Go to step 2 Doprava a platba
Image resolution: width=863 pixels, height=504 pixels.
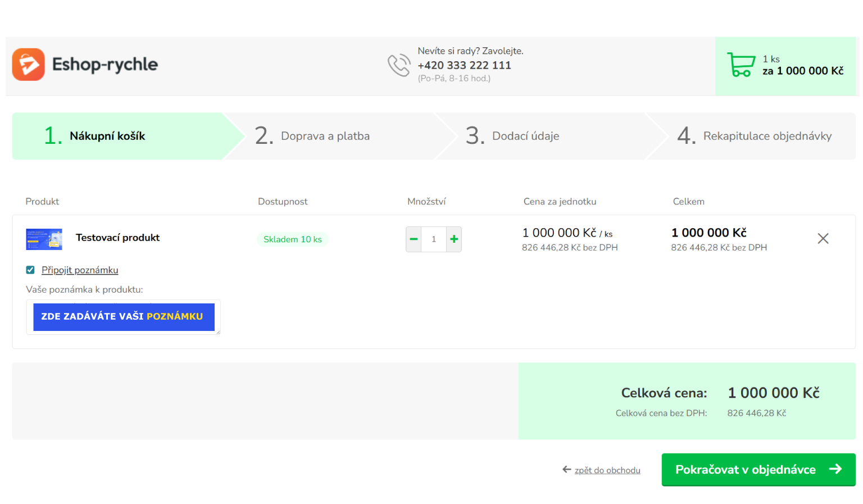(325, 136)
